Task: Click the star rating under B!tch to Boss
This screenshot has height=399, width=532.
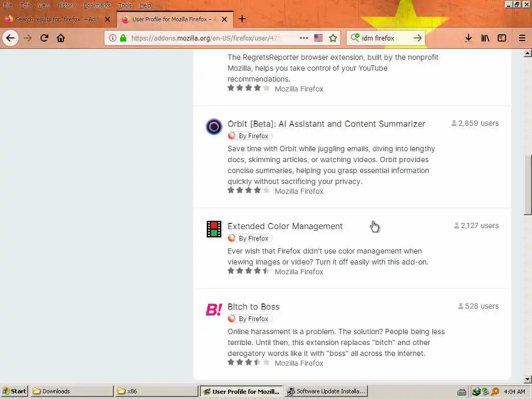Action: click(x=248, y=362)
